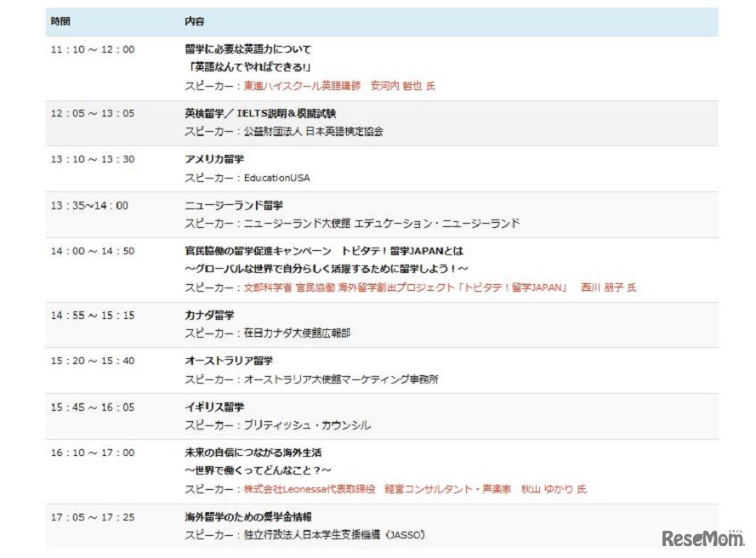Screen dimensions: 756x558
Task: Click the title 英検留学／IELTS説明＆模擬試験
Action: coord(260,113)
